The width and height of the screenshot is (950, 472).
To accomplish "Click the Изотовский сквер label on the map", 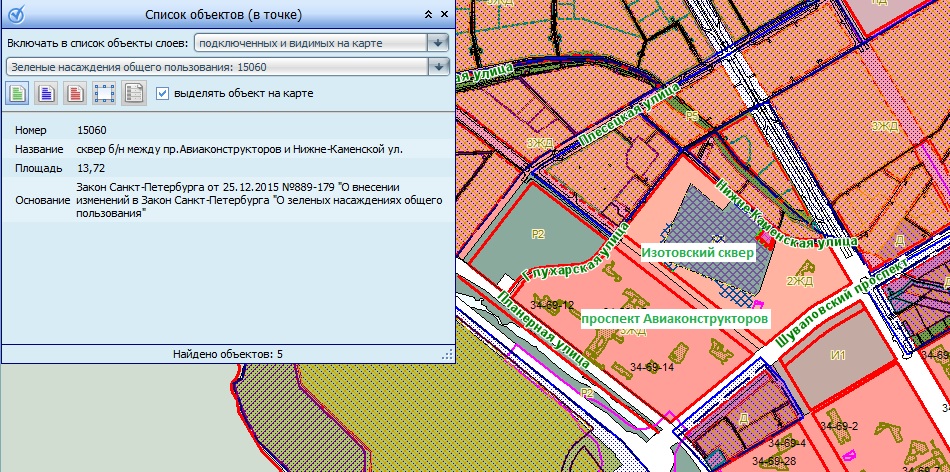I will pyautogui.click(x=698, y=253).
